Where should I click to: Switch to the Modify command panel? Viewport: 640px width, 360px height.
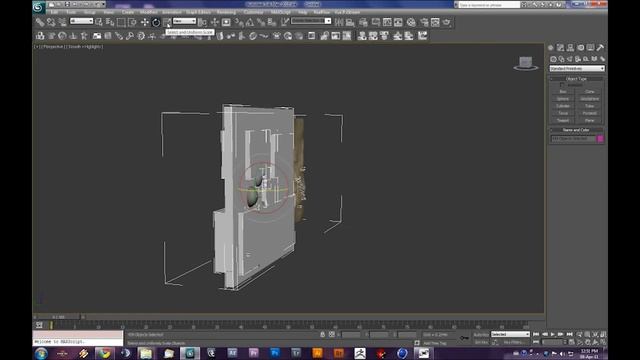560,48
